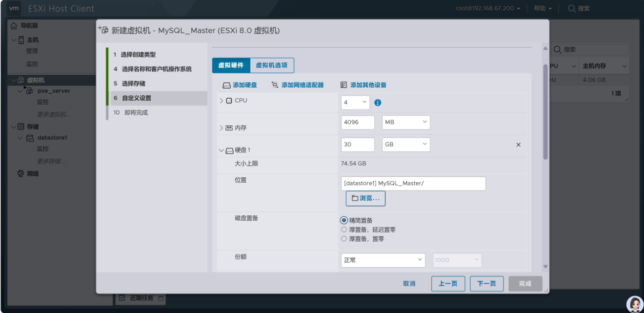Click the disk location path field
Screen dimensions: 644x313
click(413, 184)
